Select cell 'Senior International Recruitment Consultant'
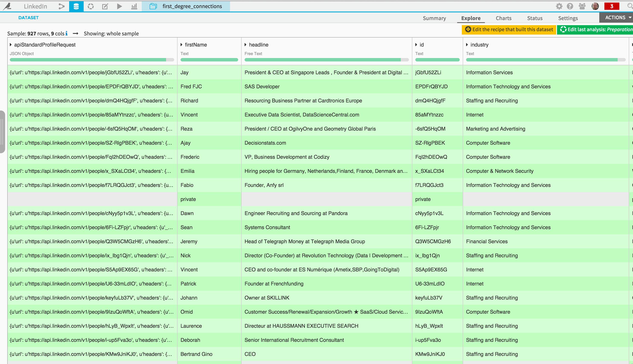Viewport: 633px width, 364px height. [327, 340]
